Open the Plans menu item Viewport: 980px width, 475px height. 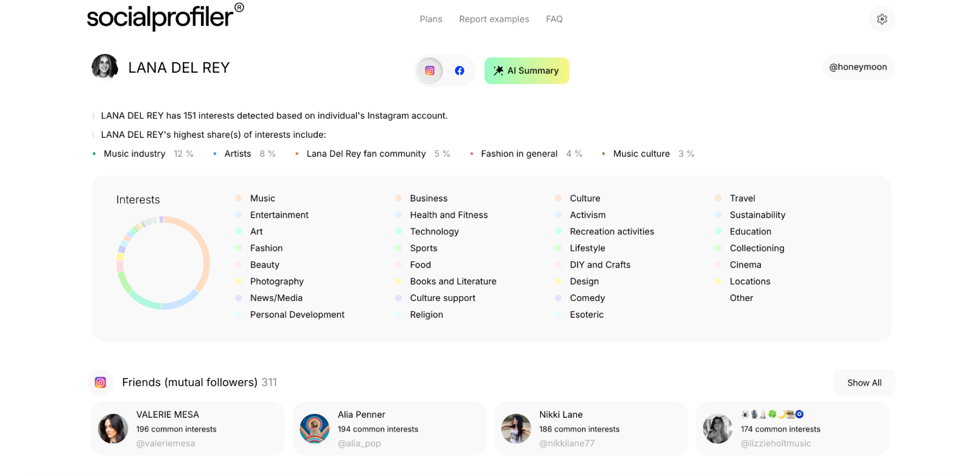pyautogui.click(x=430, y=19)
